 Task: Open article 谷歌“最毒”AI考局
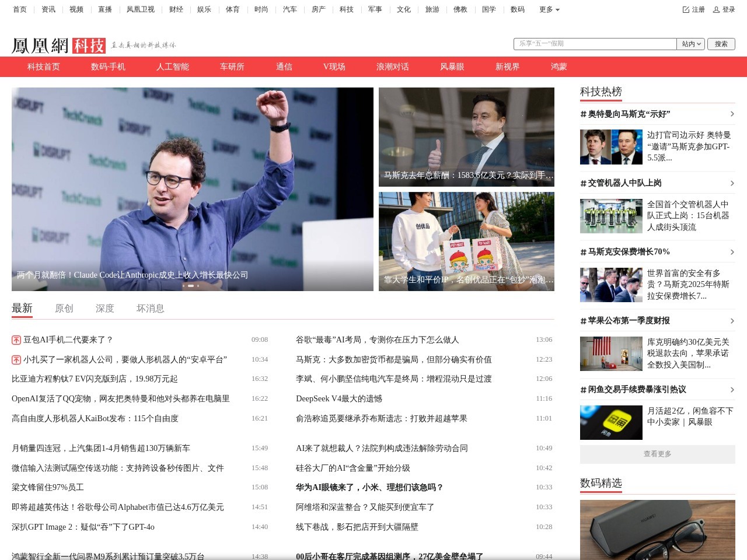point(378,340)
